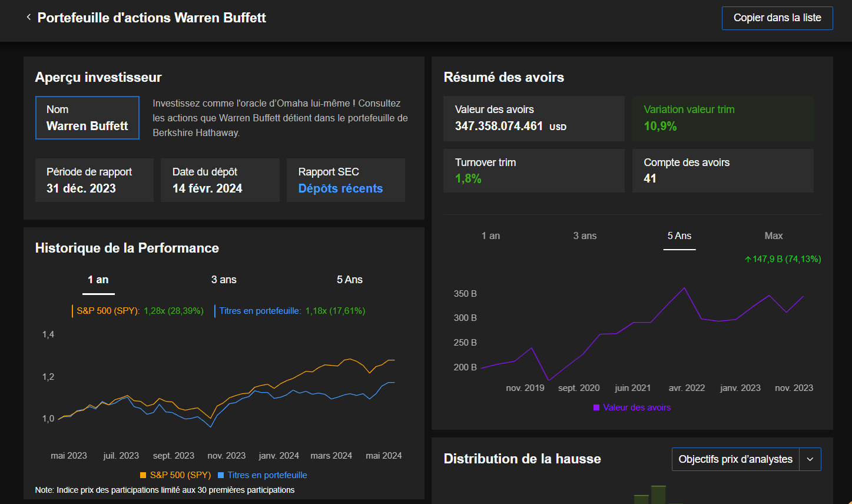Toggle S&P 500 (SPY) legend series
The height and width of the screenshot is (504, 852).
coord(175,475)
